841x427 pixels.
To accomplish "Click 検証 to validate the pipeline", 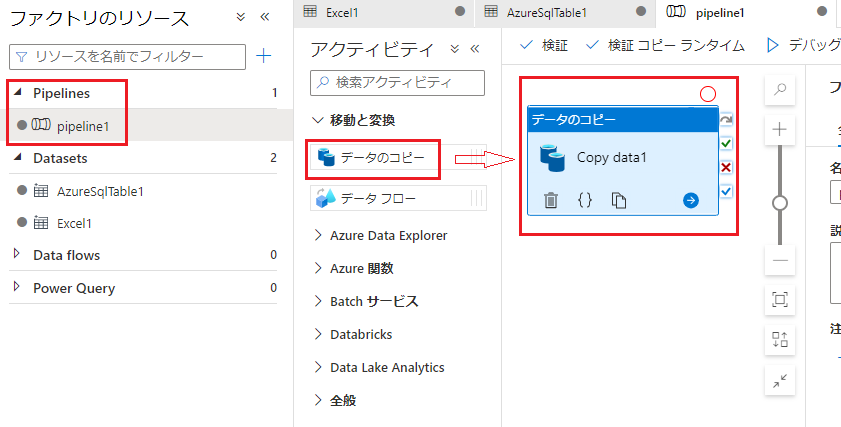I will [544, 46].
